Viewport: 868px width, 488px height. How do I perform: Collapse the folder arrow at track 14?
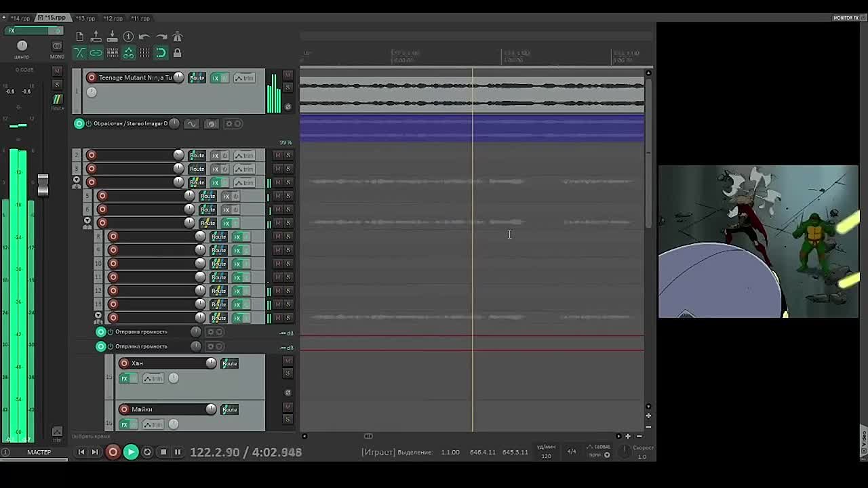point(98,316)
